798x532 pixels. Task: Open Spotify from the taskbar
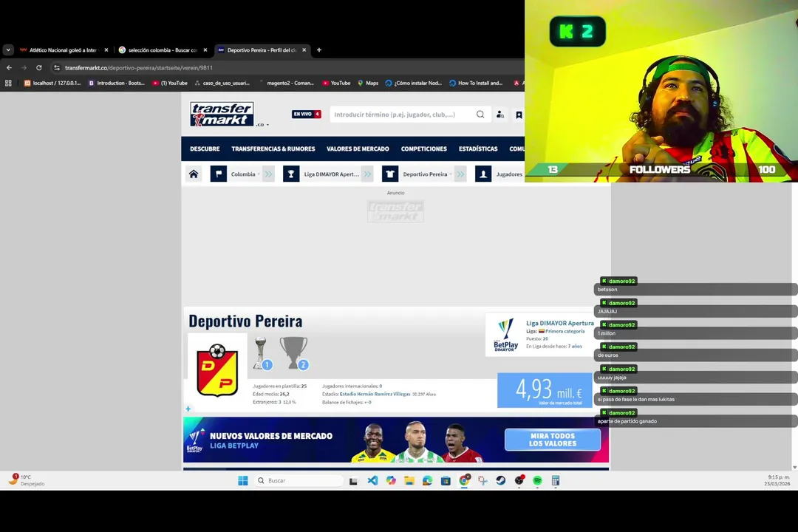(x=537, y=480)
